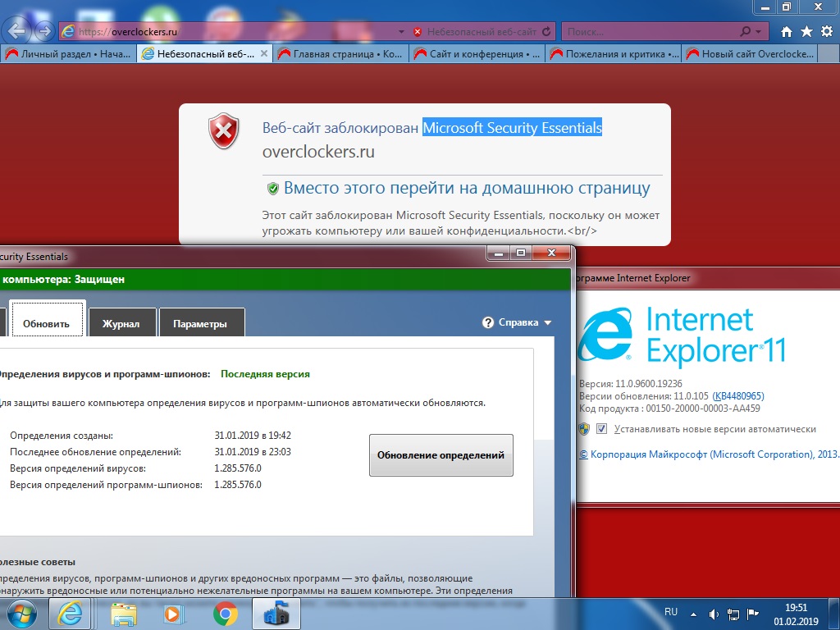Open Favorites with the star icon

pos(806,32)
